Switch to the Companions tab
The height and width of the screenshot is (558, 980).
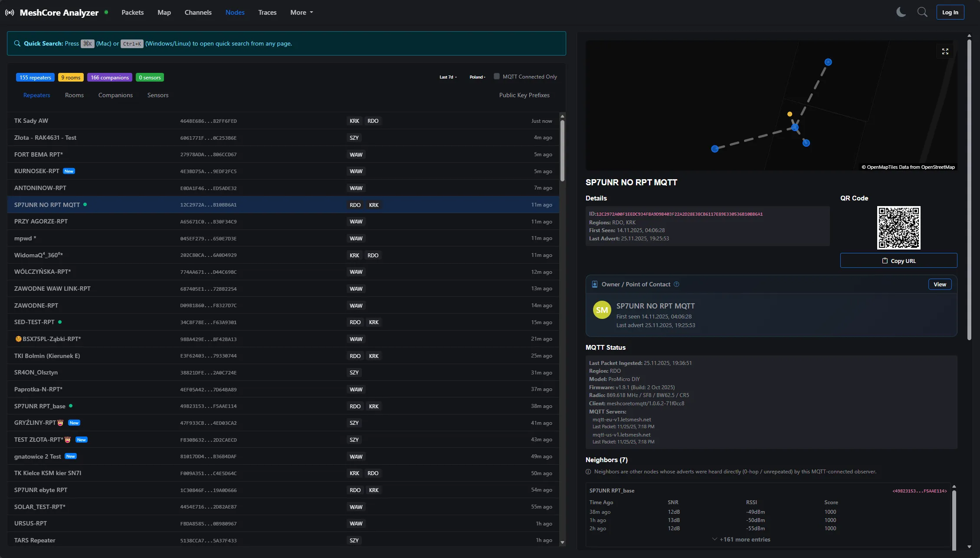(115, 95)
